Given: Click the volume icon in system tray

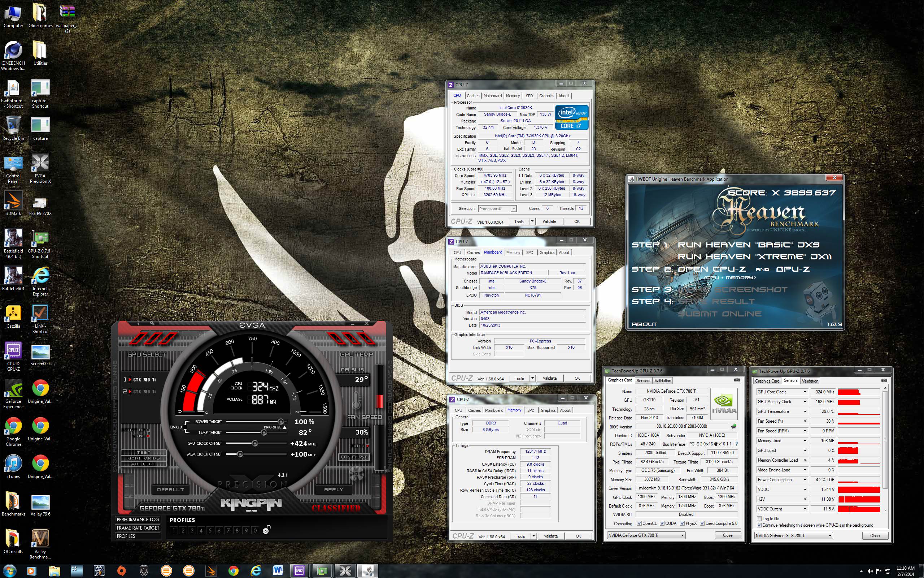Looking at the screenshot, I should (x=870, y=571).
